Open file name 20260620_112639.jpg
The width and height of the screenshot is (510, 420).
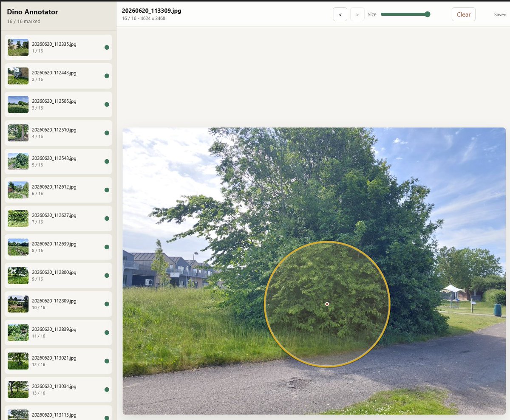click(54, 244)
